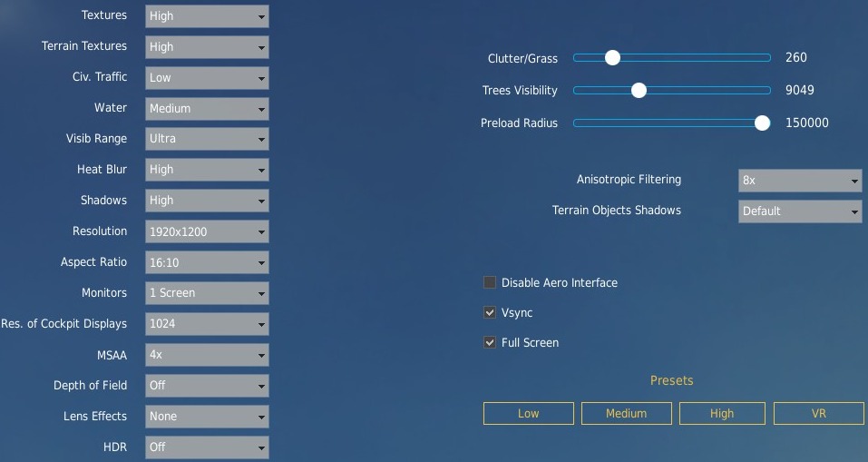Viewport: 868px width, 462px height.
Task: Uncheck the Vsync checkbox
Action: pyautogui.click(x=490, y=312)
